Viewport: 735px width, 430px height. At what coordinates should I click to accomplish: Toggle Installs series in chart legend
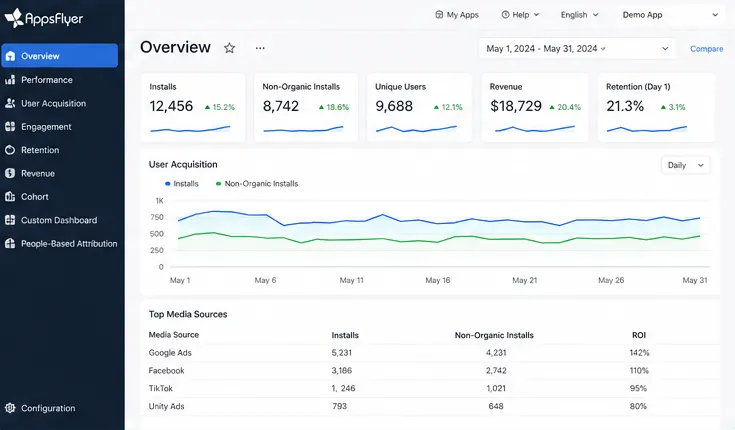(182, 183)
